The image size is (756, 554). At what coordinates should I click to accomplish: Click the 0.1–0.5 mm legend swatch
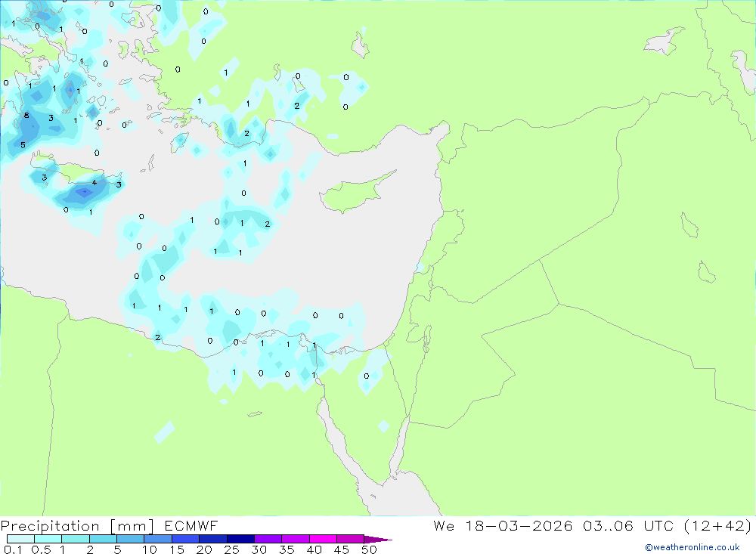pos(20,539)
